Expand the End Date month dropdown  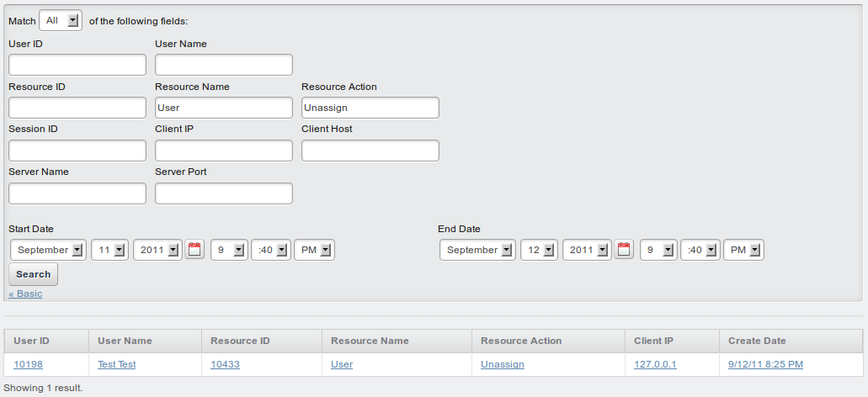click(x=477, y=250)
